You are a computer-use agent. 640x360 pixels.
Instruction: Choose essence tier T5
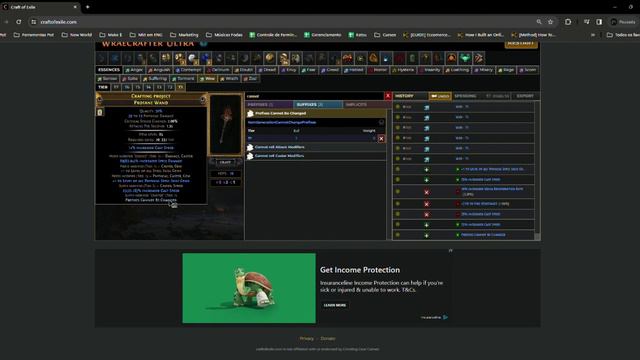point(138,87)
